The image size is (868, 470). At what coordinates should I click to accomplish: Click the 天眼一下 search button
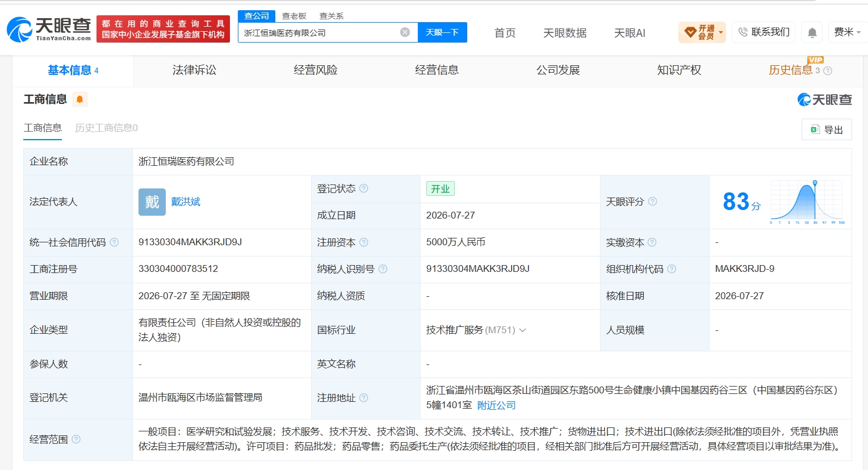[x=442, y=32]
